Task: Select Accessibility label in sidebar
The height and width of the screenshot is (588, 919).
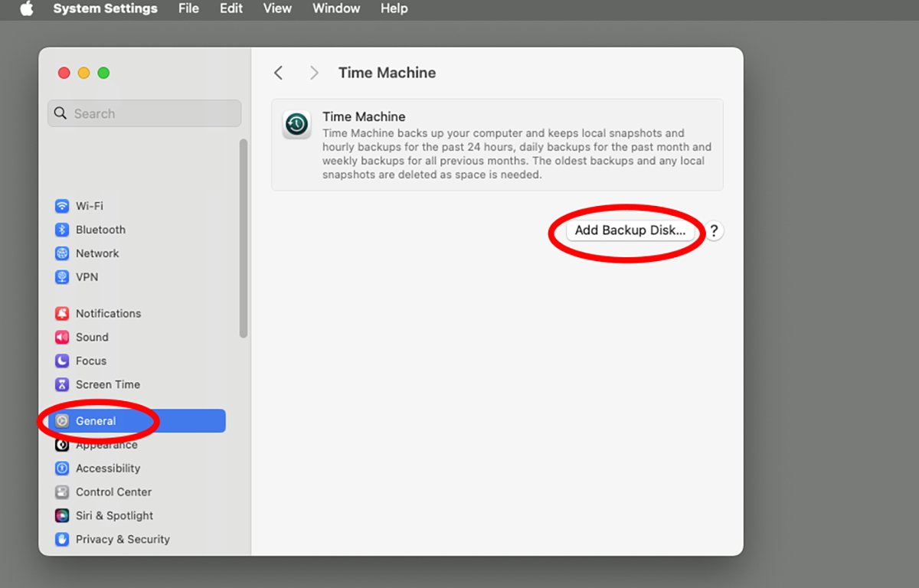Action: point(108,469)
